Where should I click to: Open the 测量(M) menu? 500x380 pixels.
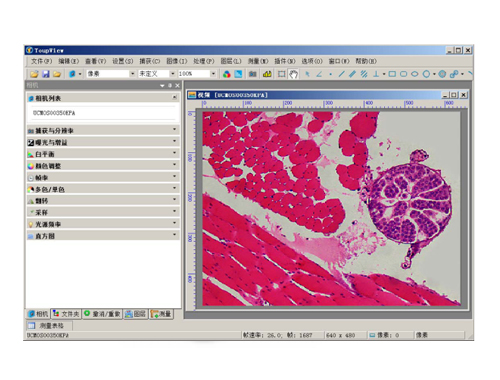click(258, 61)
